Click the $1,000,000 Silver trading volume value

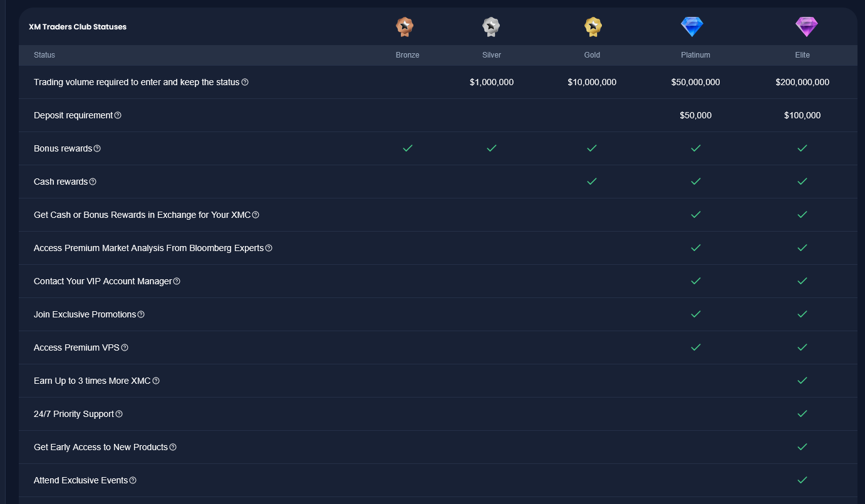(492, 82)
